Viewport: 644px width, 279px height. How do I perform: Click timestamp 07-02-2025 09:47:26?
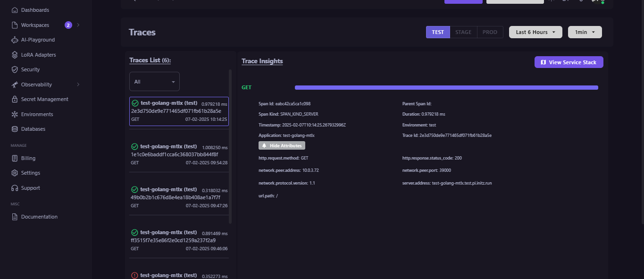click(x=207, y=205)
